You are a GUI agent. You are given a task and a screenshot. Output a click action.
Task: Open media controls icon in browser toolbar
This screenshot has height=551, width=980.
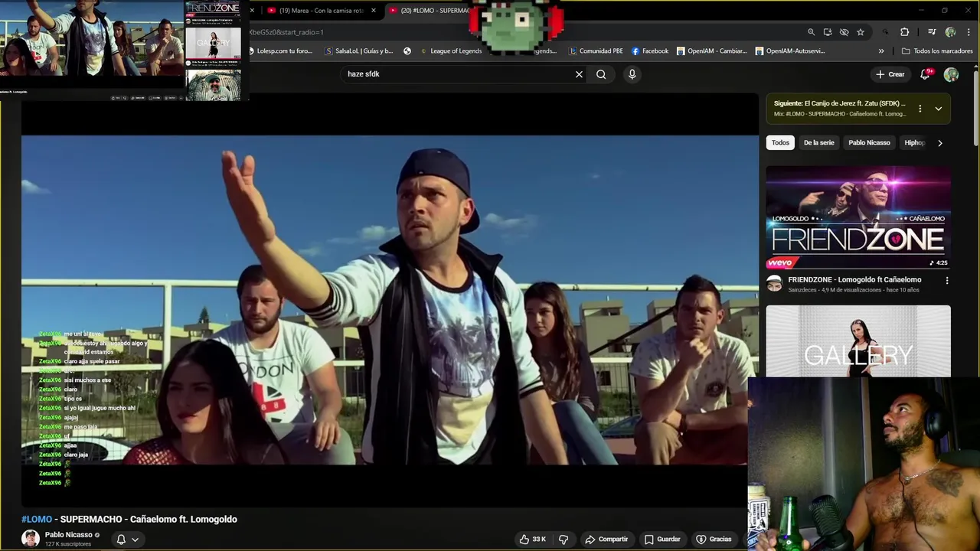click(x=932, y=32)
